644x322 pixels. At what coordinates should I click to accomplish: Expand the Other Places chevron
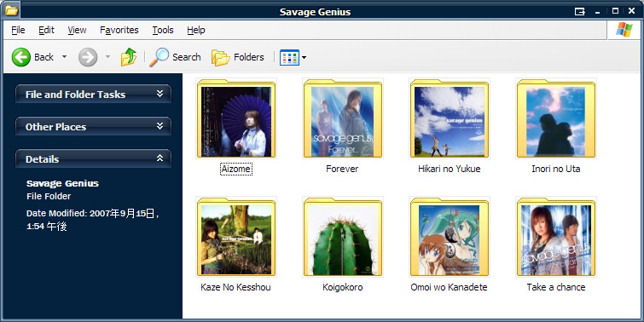pyautogui.click(x=160, y=126)
